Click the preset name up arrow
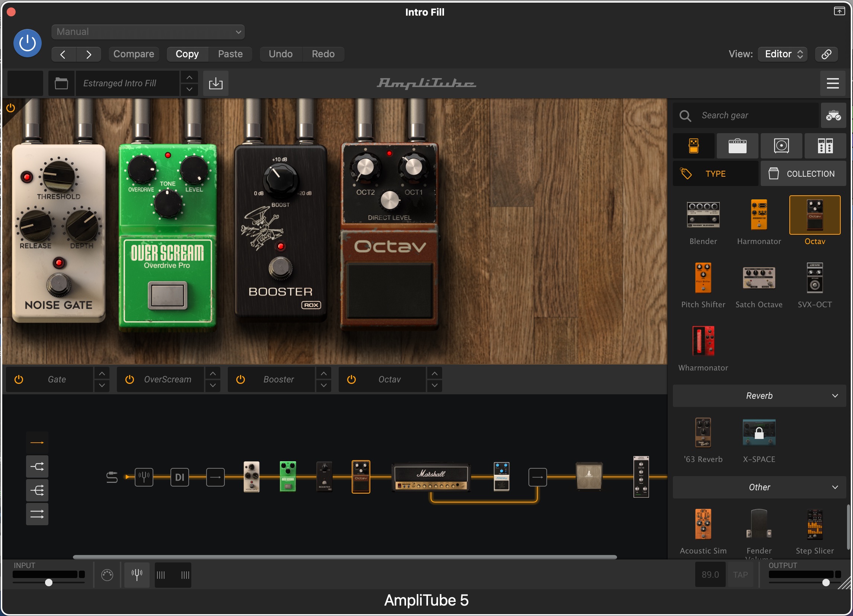This screenshot has width=853, height=616. point(189,77)
